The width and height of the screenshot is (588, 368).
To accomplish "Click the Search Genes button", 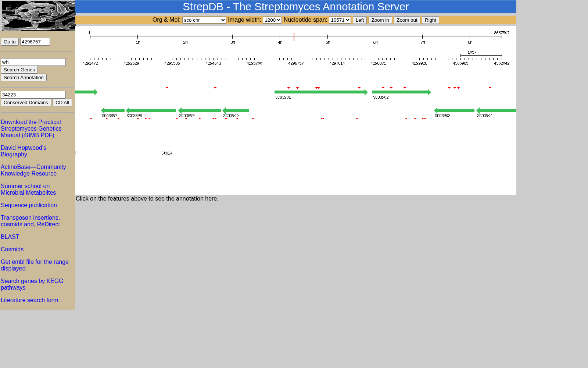I will [19, 70].
